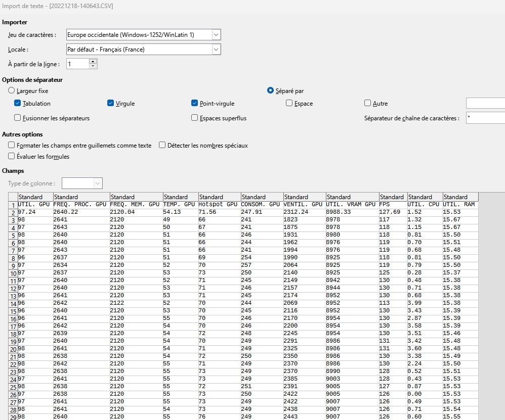Enable Fusionner les séparateurs

click(x=18, y=118)
